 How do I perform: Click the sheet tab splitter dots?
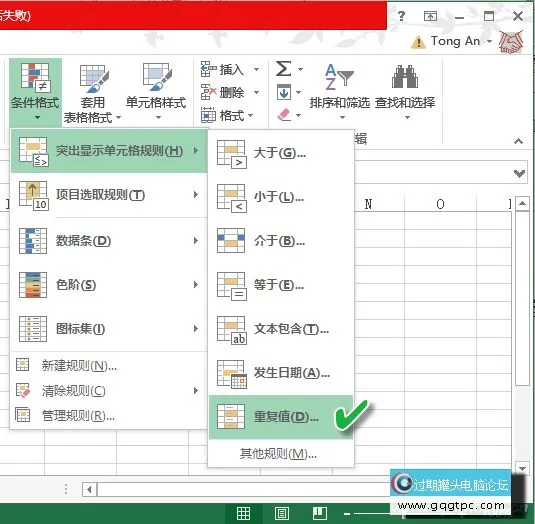point(66,489)
